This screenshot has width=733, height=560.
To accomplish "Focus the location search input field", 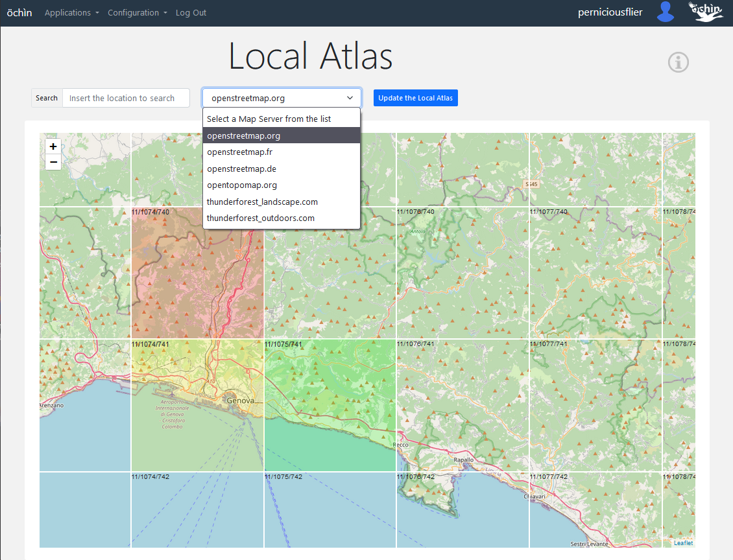I will tap(126, 98).
